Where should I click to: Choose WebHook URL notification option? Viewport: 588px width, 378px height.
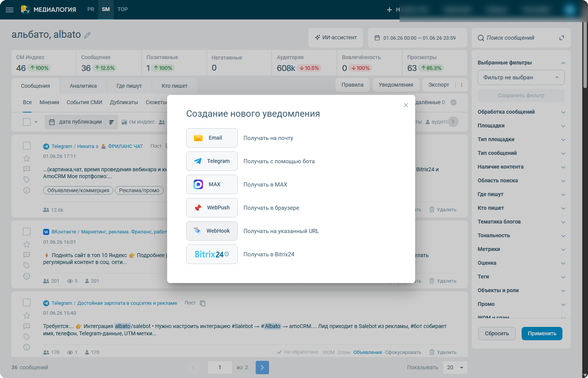tap(212, 231)
